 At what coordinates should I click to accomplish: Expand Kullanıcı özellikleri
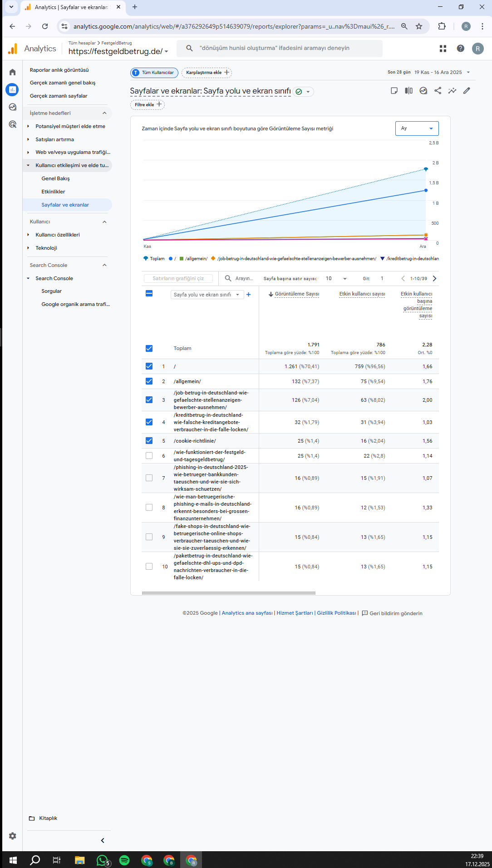coord(28,235)
